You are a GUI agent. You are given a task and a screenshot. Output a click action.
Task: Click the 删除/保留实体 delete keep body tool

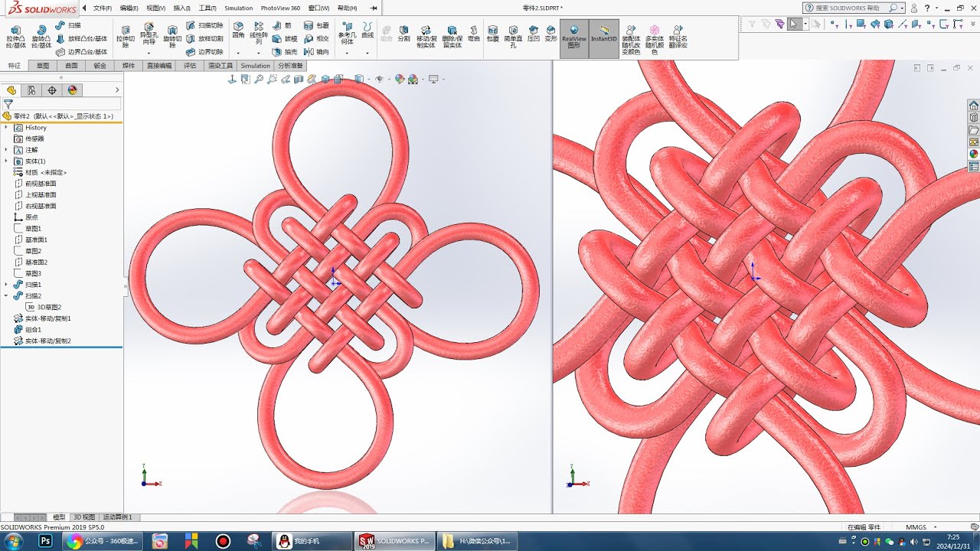tap(452, 35)
